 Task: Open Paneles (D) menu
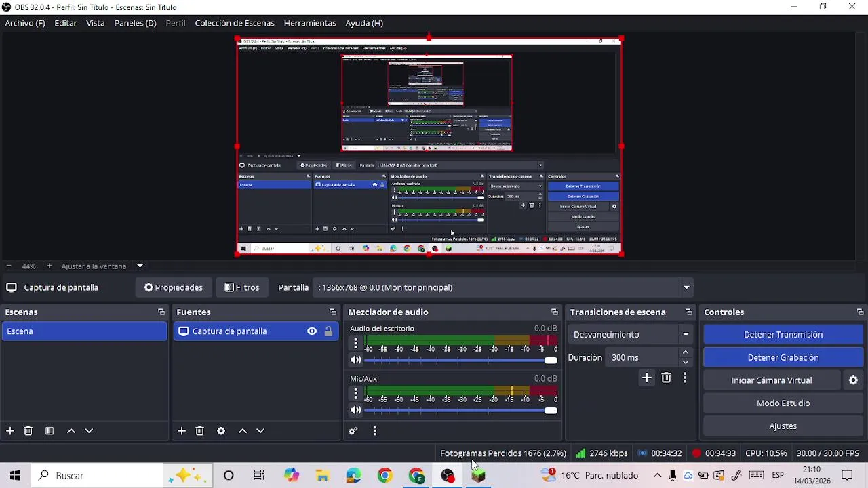(x=135, y=23)
